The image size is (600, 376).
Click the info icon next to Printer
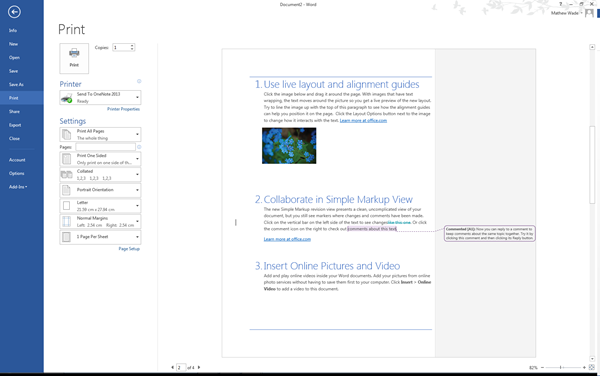(139, 81)
